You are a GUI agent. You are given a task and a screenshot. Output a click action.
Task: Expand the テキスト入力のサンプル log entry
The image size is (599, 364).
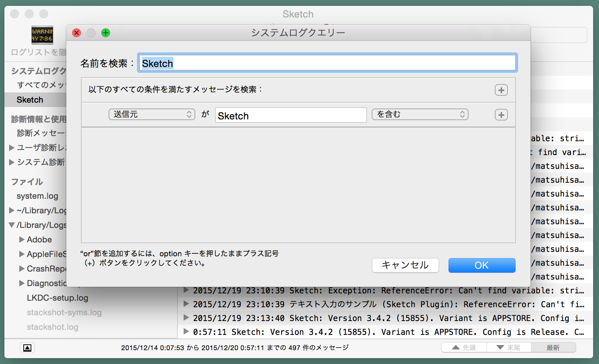click(x=186, y=304)
